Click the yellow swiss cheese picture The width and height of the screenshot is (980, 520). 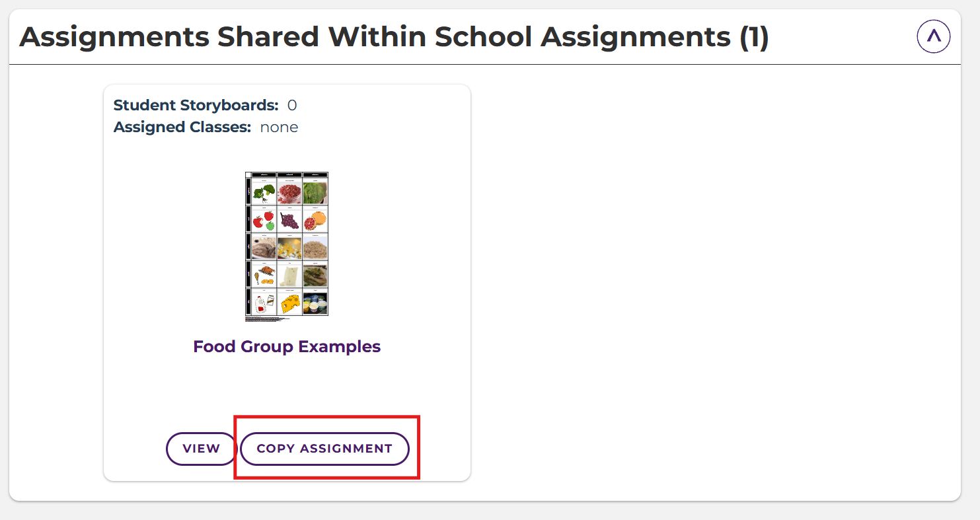pyautogui.click(x=289, y=303)
